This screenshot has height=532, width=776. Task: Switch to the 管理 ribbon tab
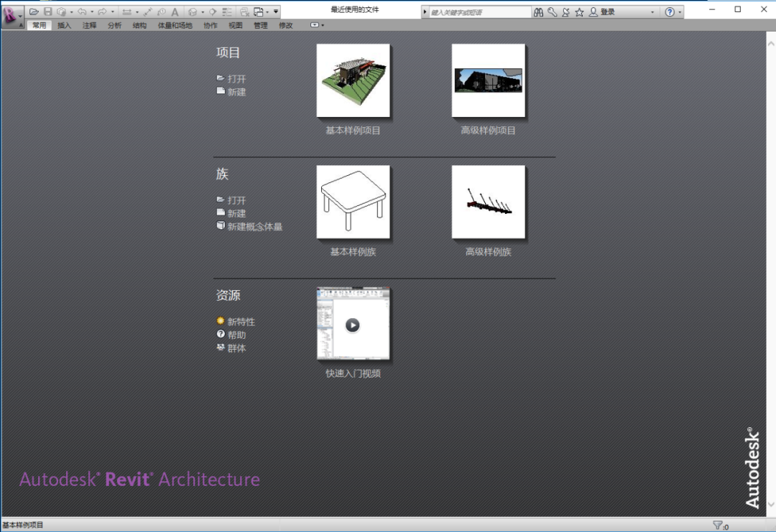coord(261,25)
